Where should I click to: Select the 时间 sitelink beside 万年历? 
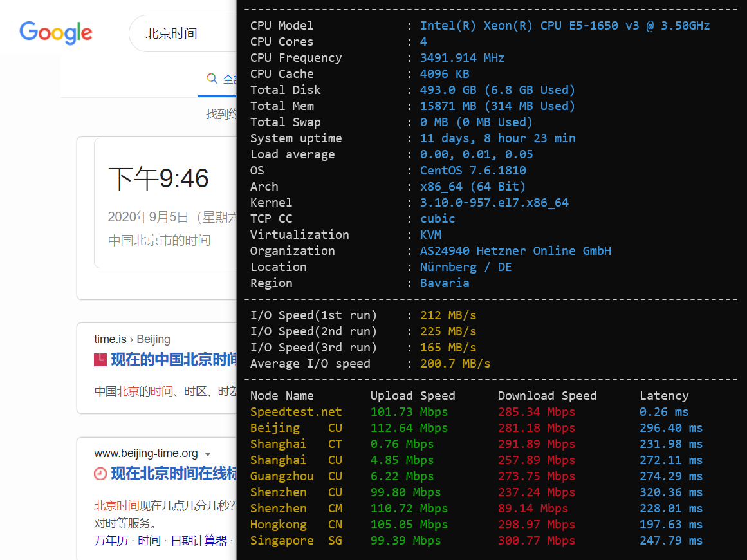pyautogui.click(x=149, y=540)
